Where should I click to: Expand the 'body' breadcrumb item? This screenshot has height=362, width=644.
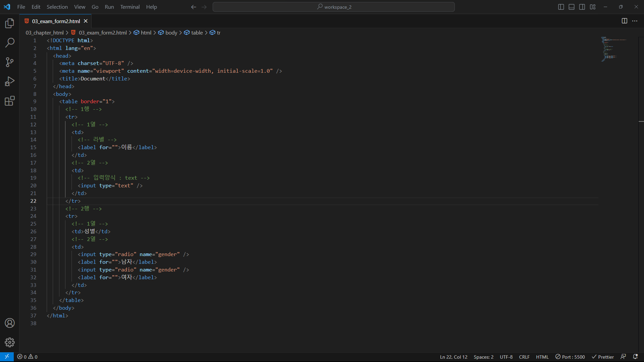pos(171,33)
